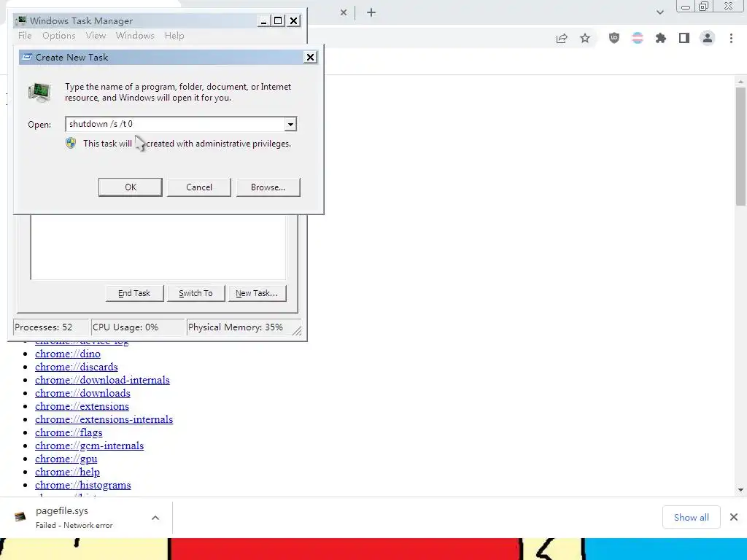Click the End Task button
This screenshot has height=560, width=747.
(x=134, y=293)
